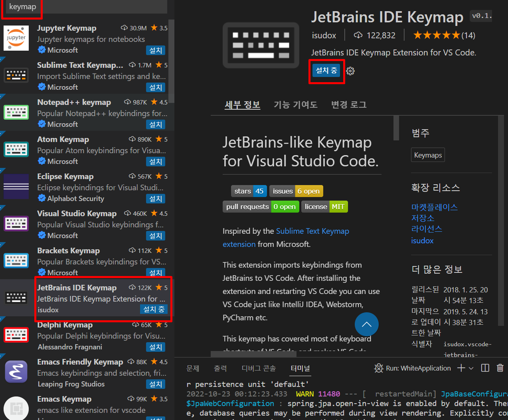
Task: Select the Sublime Text Keymap title text
Action: click(x=80, y=65)
